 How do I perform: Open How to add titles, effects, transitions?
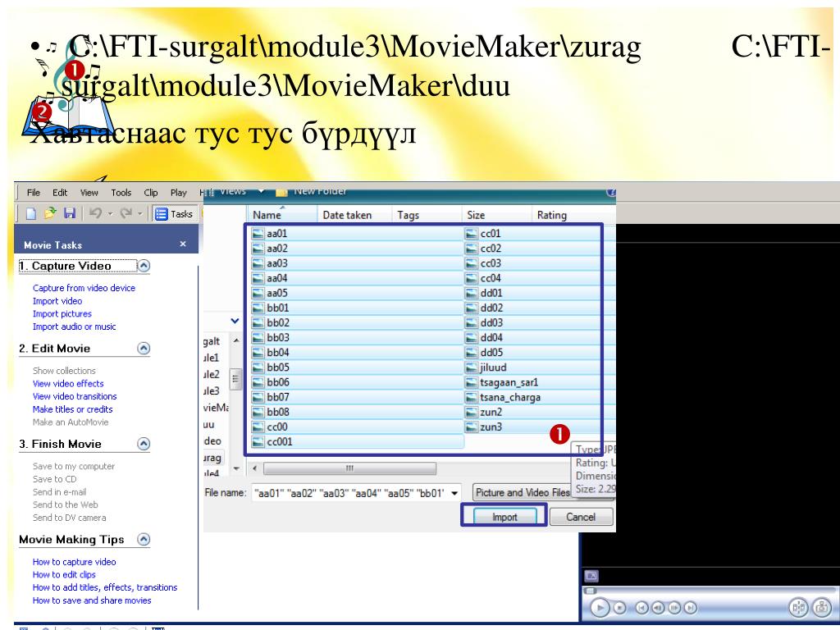pos(105,587)
